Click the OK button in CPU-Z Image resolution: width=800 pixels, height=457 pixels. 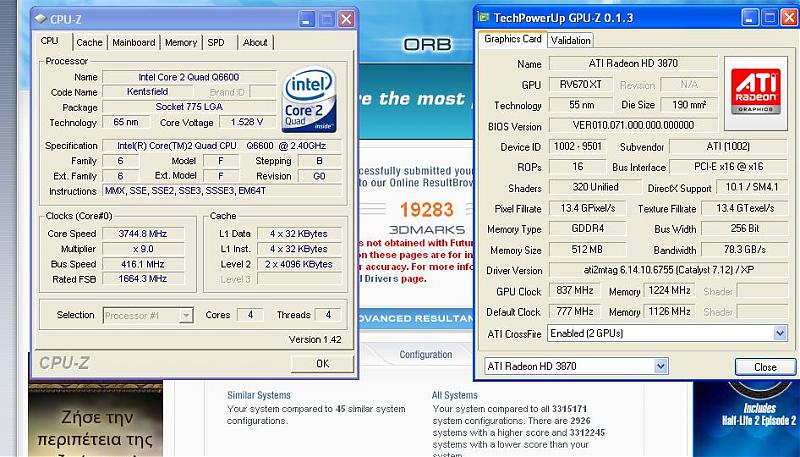click(x=322, y=364)
